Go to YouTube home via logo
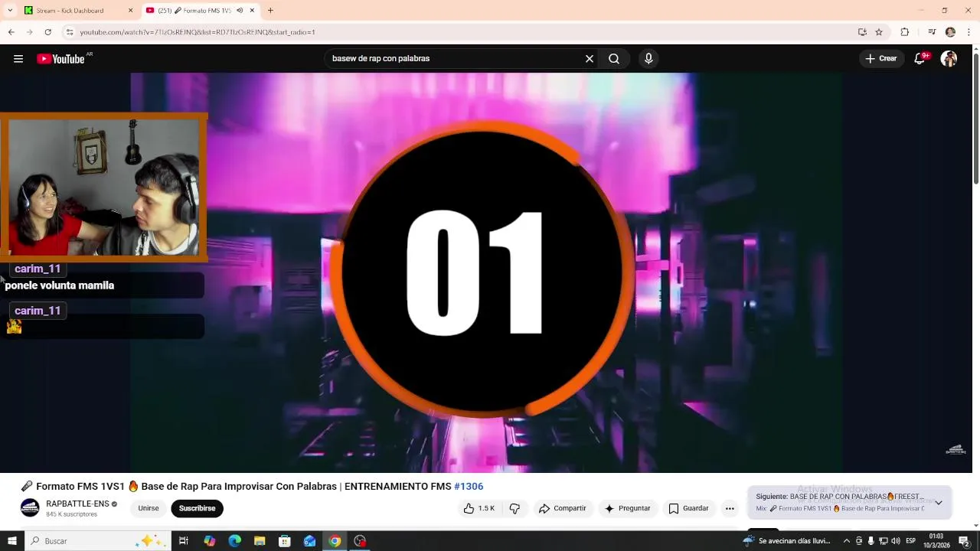Image resolution: width=980 pixels, height=551 pixels. click(x=61, y=59)
